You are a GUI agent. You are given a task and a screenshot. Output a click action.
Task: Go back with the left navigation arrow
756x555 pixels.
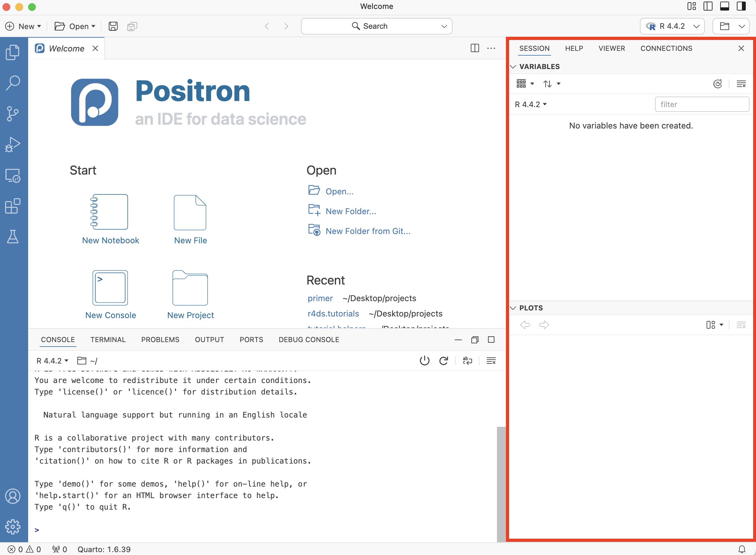267,26
